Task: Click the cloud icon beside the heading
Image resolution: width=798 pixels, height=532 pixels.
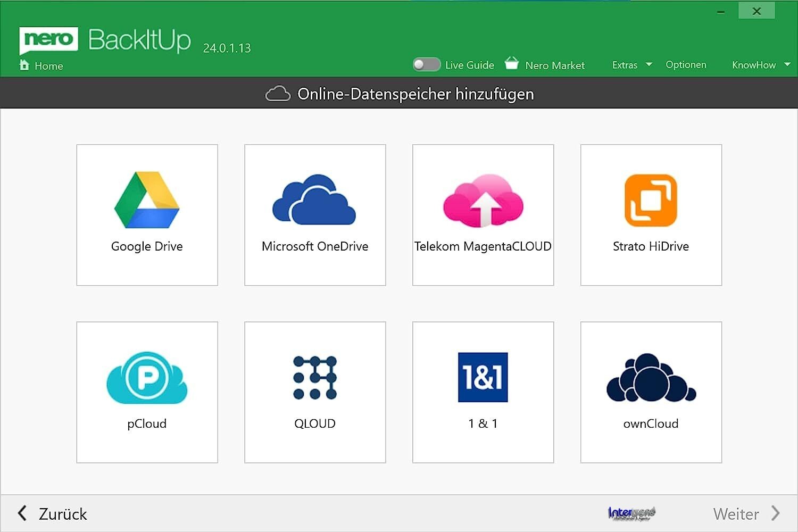Action: coord(278,94)
